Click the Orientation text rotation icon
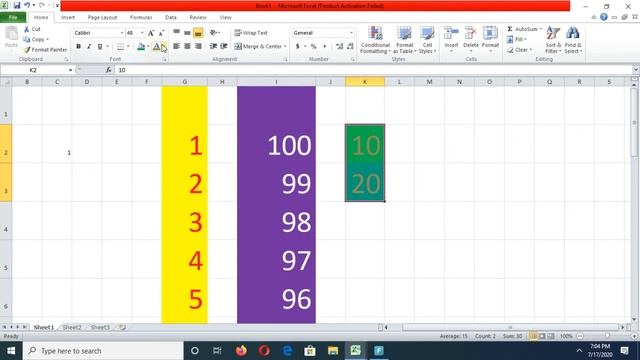 coord(213,32)
